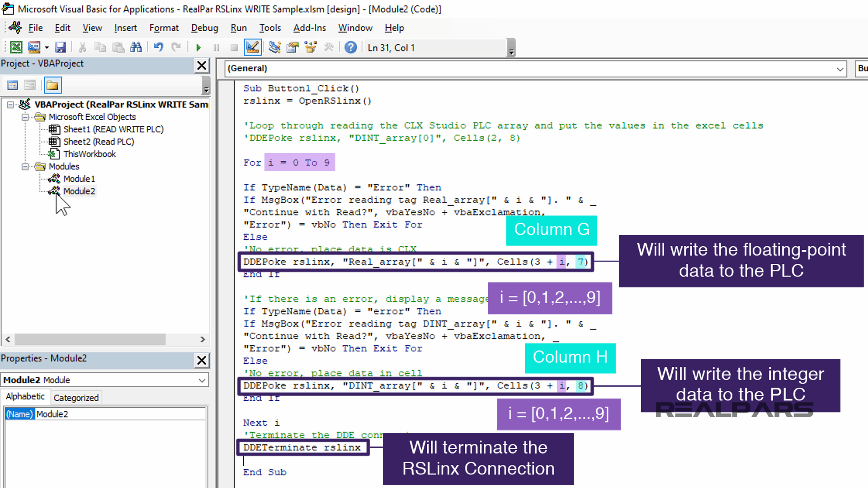Open Project Explorer toolbar icon
Image resolution: width=868 pixels, height=488 pixels.
point(274,47)
